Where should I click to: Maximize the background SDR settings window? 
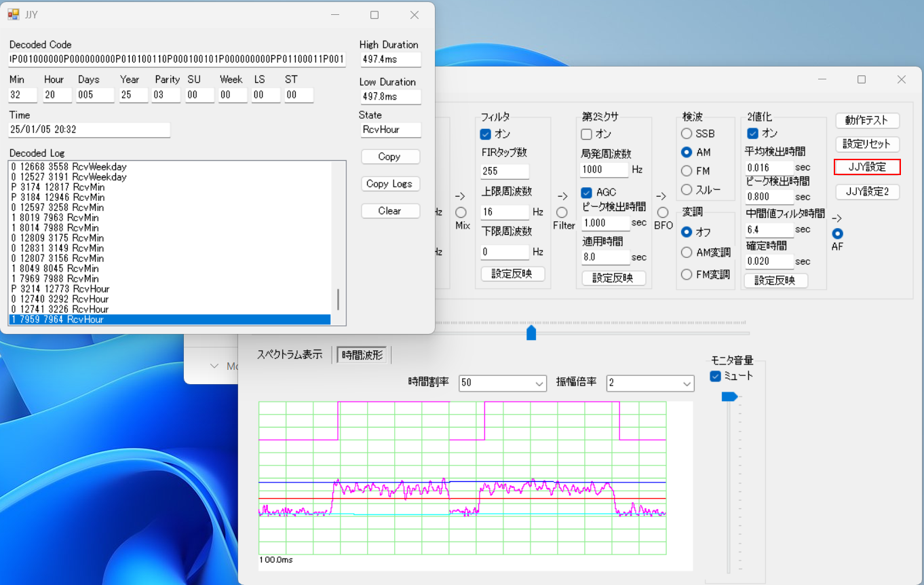click(x=861, y=79)
